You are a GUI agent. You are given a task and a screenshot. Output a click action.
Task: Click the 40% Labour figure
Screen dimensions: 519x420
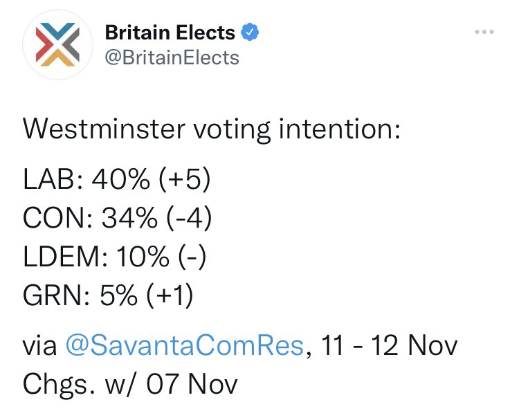click(121, 179)
